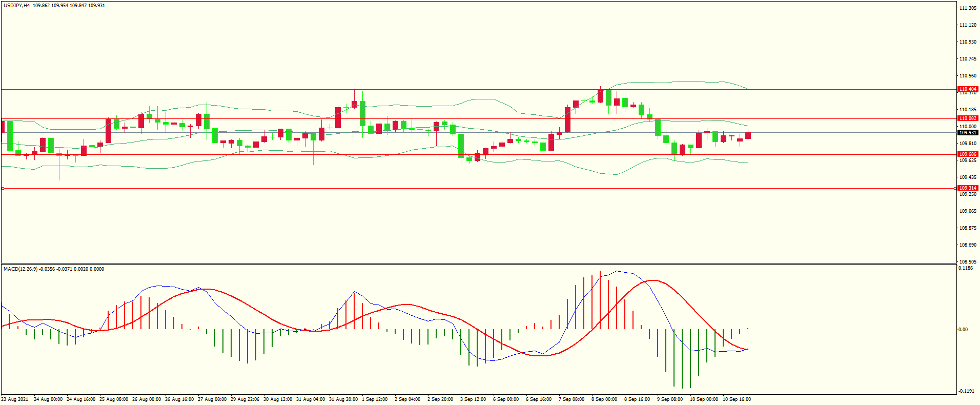
Task: Click the 29 Aug 22:06 time label
Action: (x=245, y=399)
